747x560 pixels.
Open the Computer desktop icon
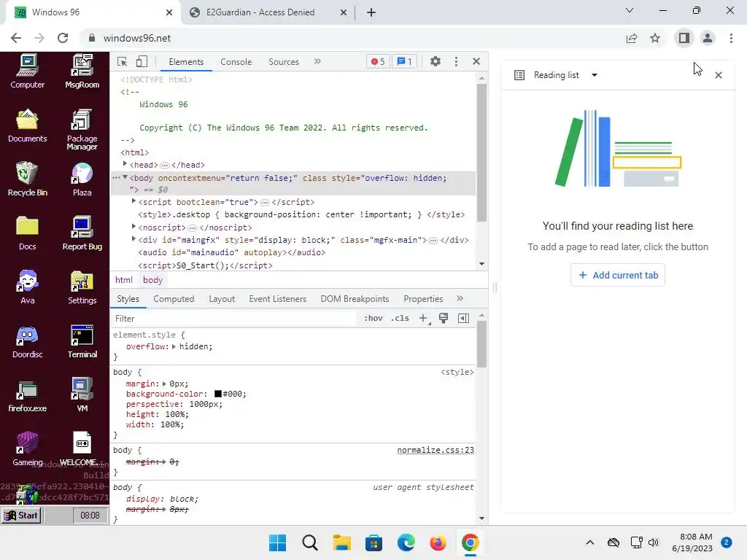[x=27, y=71]
